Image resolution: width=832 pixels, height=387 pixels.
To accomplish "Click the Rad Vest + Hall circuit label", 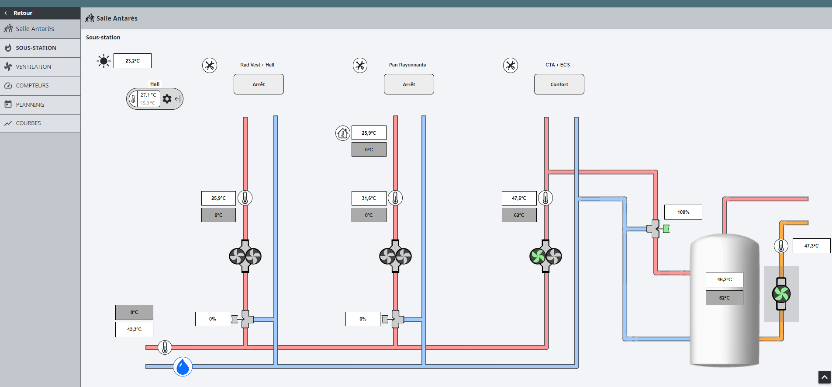I will (x=257, y=65).
